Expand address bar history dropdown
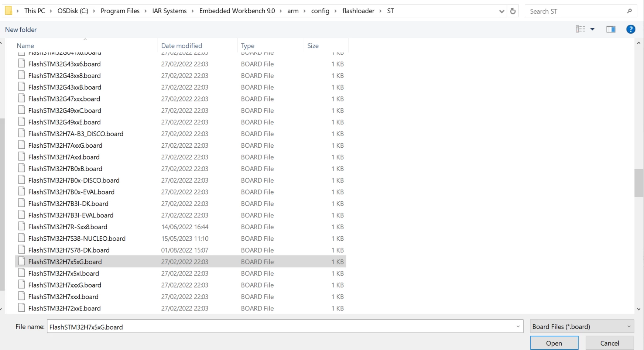This screenshot has width=644, height=350. [x=501, y=11]
